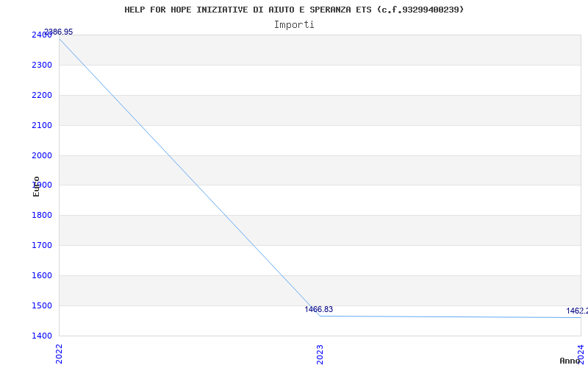This screenshot has height=368, width=588.
Task: Click the 1400 y-axis tick label
Action: pos(42,336)
